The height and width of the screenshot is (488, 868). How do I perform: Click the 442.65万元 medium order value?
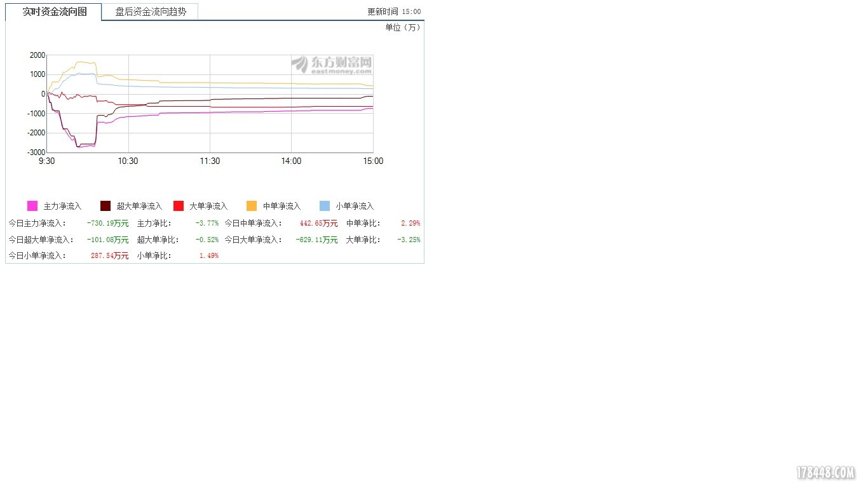tap(318, 224)
